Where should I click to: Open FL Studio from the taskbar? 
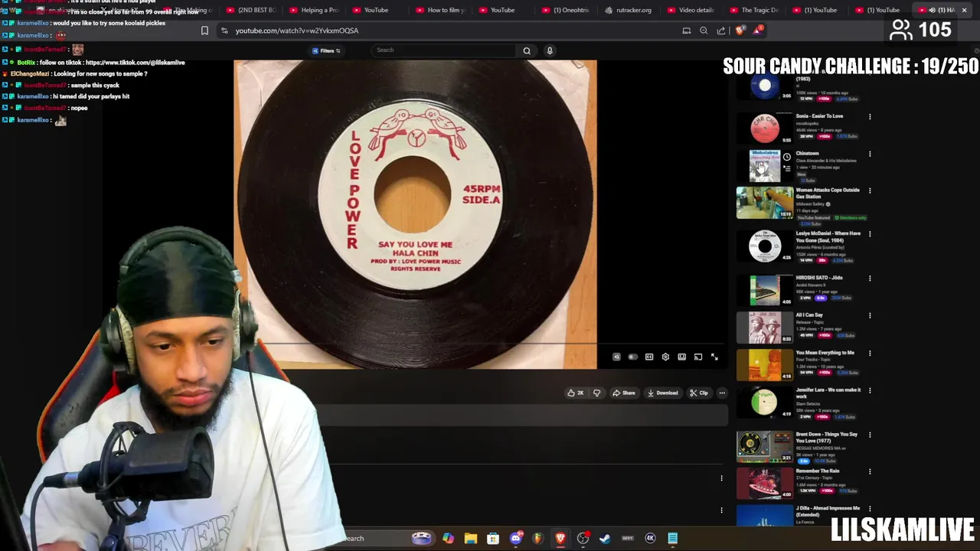pyautogui.click(x=537, y=539)
